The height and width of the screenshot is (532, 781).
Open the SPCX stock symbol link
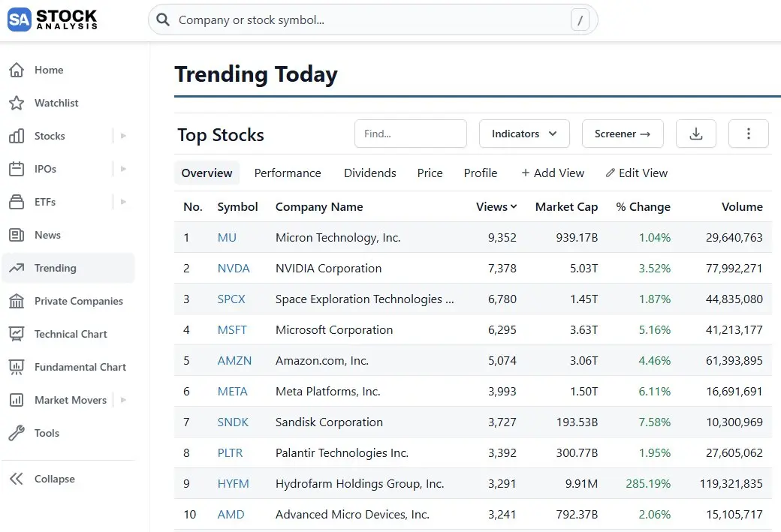coord(231,299)
